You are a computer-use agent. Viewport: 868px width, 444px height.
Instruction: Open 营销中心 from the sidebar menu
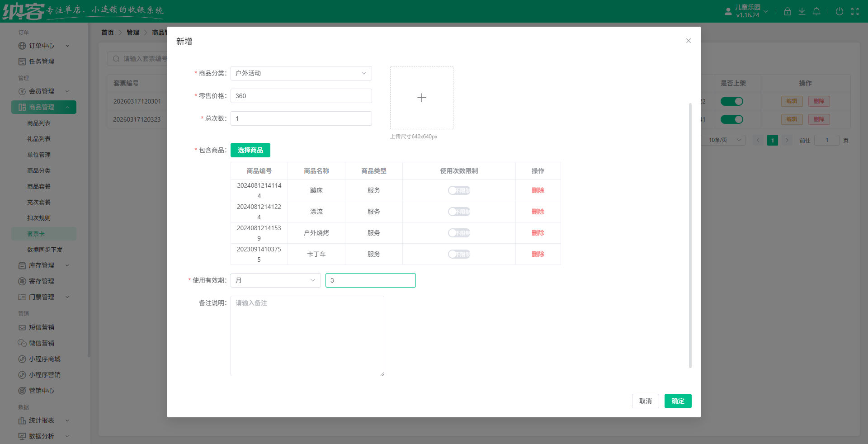tap(42, 391)
